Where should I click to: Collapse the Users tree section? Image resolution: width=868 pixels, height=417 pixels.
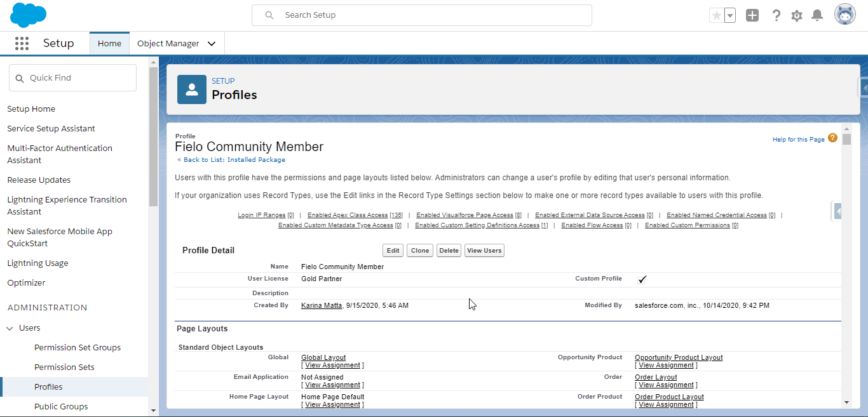tap(10, 328)
